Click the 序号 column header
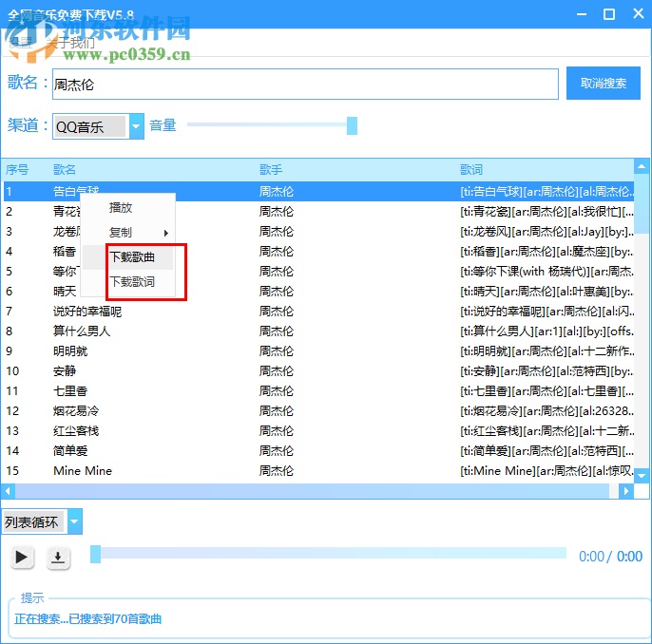Screen dimensions: 652x644 click(x=17, y=169)
